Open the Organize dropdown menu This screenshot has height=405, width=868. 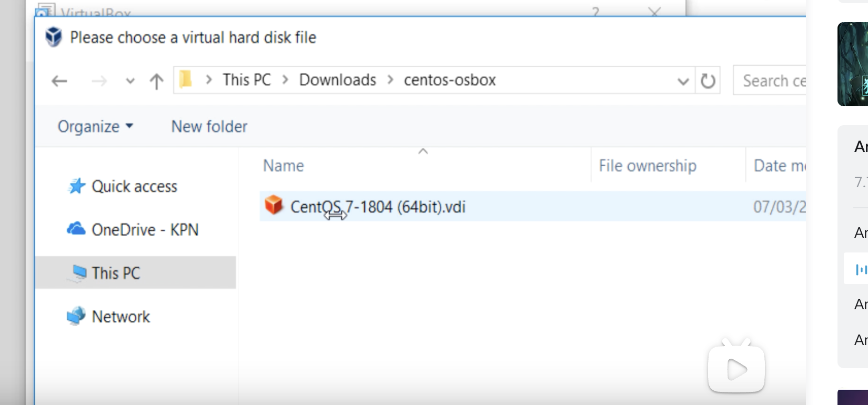[95, 127]
